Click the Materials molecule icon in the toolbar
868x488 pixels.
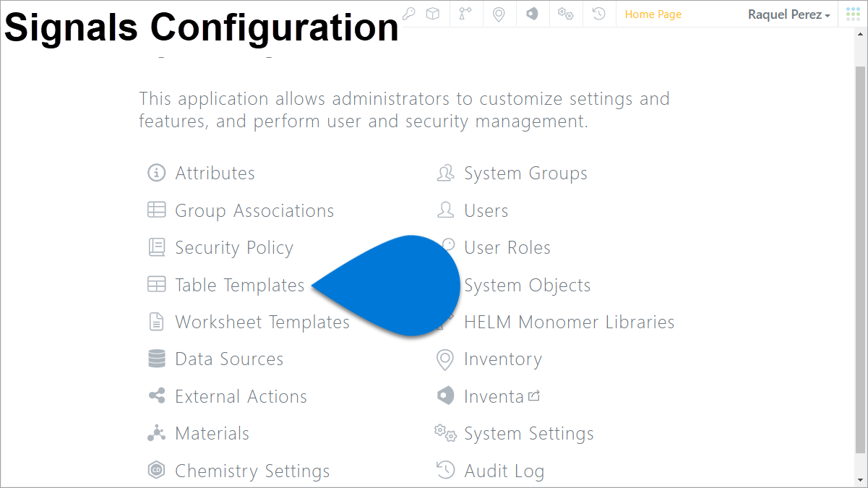(x=466, y=14)
